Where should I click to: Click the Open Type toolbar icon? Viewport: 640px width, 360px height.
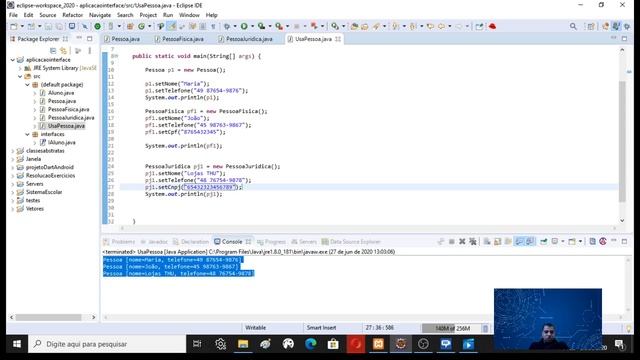354,27
